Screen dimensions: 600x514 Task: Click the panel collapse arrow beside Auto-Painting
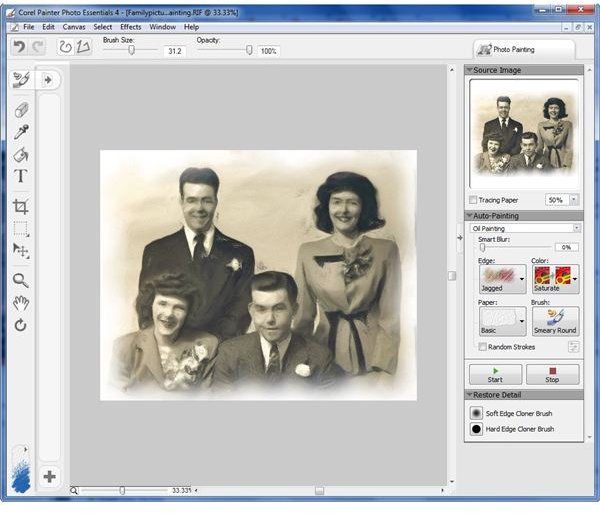460,238
